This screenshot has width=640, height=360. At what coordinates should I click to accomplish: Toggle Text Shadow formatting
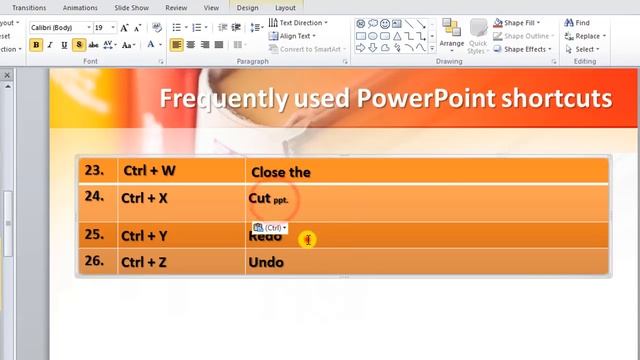(x=79, y=44)
